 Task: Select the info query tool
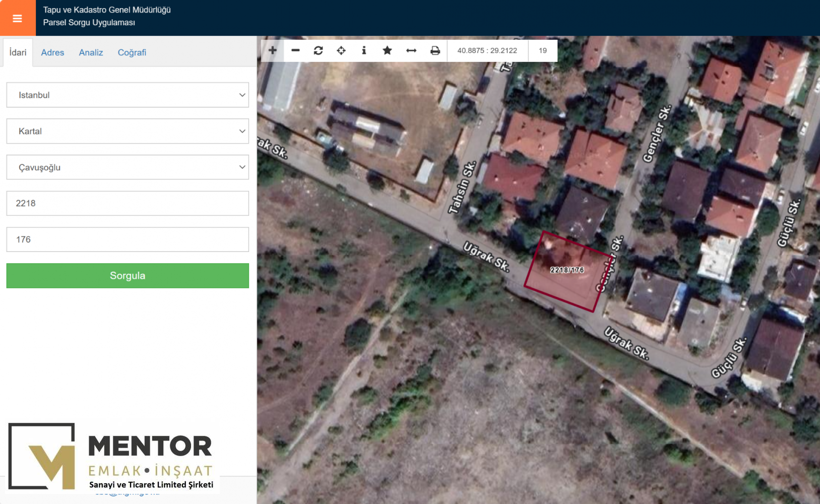tap(364, 50)
